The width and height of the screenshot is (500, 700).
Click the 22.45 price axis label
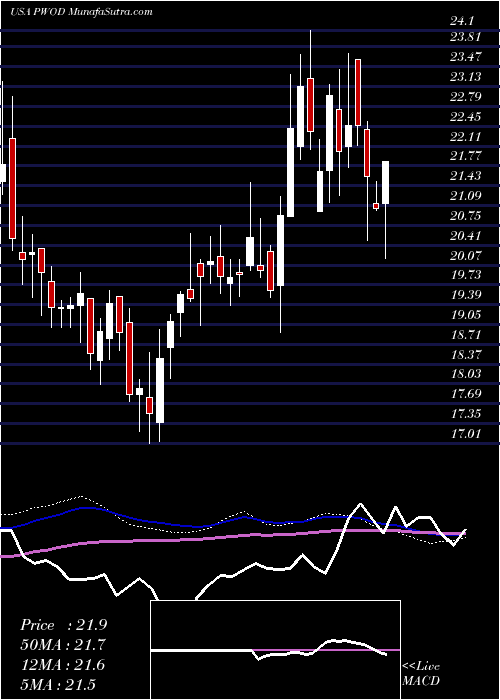point(466,117)
